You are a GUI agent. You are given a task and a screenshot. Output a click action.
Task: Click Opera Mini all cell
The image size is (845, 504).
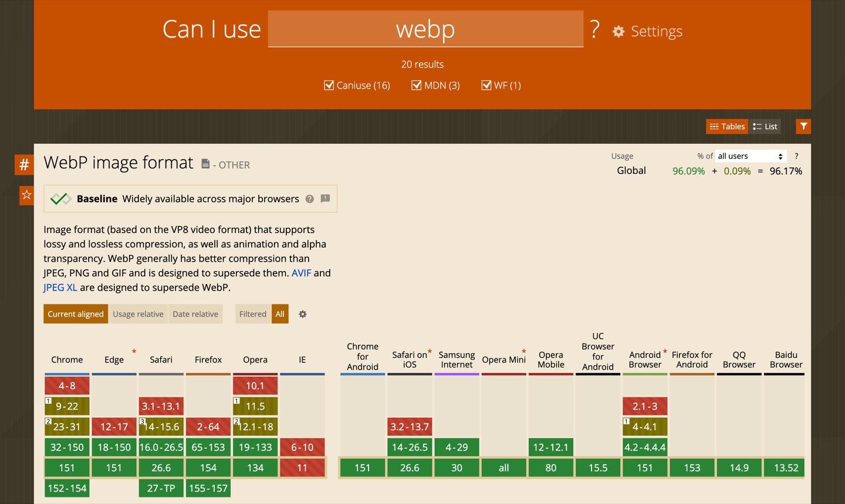point(503,468)
